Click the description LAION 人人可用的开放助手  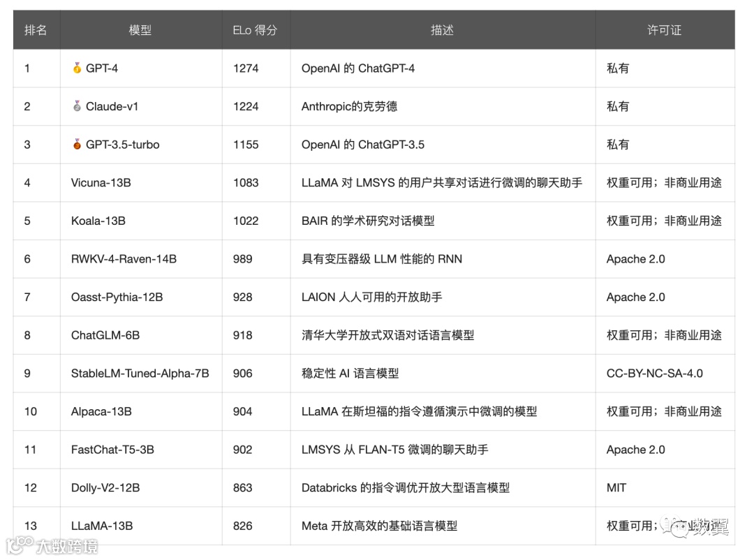[371, 297]
